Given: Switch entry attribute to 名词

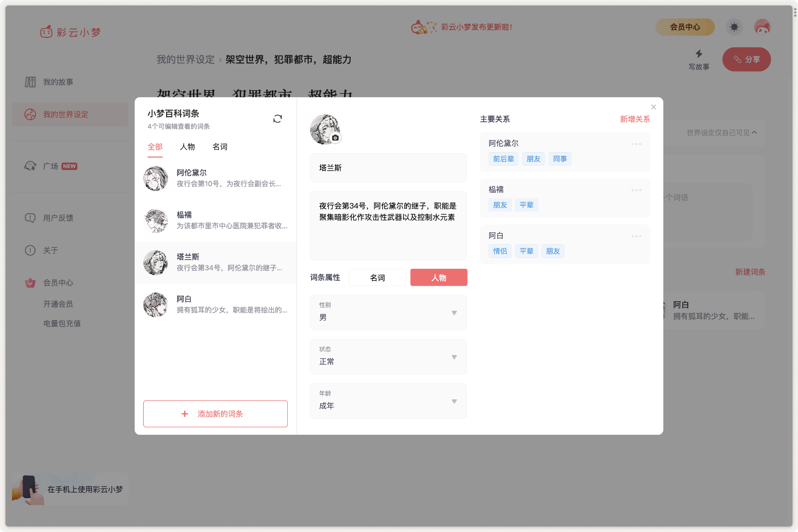Looking at the screenshot, I should [x=378, y=277].
